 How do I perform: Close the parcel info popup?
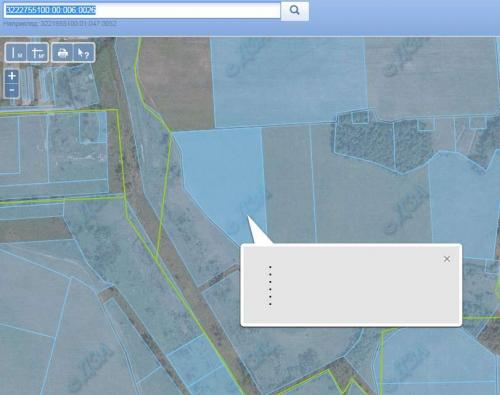pyautogui.click(x=447, y=259)
